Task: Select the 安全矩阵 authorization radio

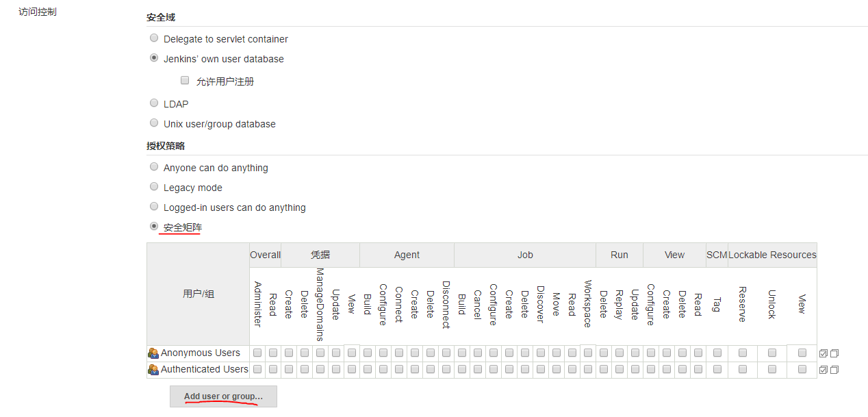Action: click(x=154, y=227)
